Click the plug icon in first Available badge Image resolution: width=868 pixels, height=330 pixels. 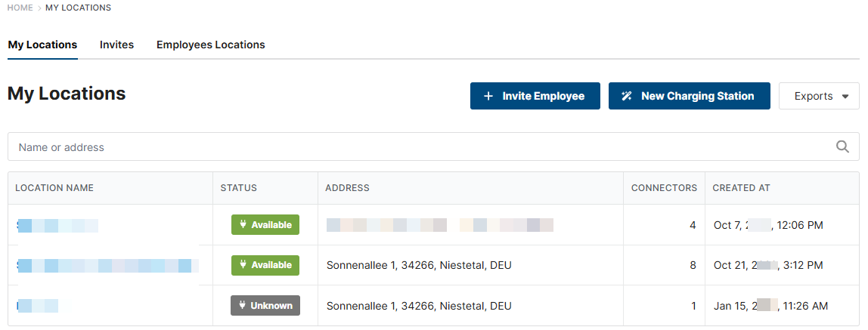(243, 225)
